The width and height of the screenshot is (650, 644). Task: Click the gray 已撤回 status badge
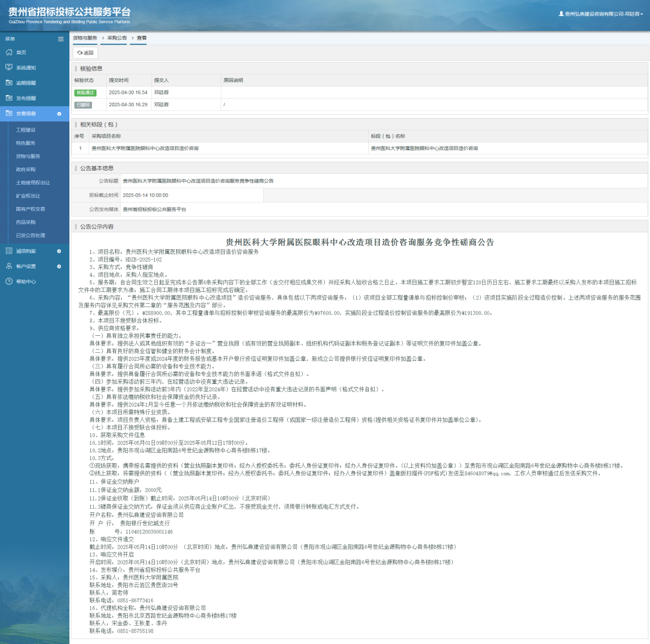(x=83, y=105)
